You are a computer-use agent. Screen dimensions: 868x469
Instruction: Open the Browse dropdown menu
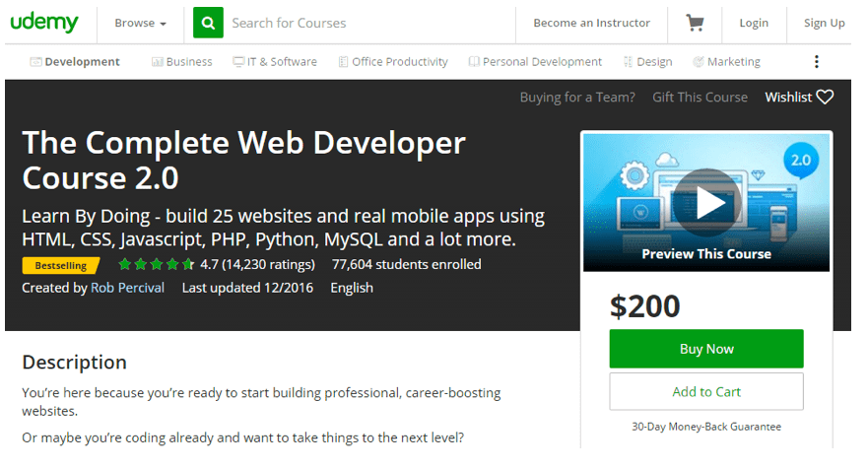tap(140, 23)
